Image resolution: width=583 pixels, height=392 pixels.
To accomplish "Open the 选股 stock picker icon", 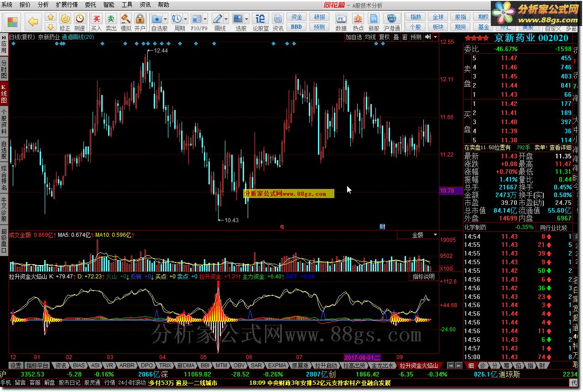I will (x=238, y=19).
